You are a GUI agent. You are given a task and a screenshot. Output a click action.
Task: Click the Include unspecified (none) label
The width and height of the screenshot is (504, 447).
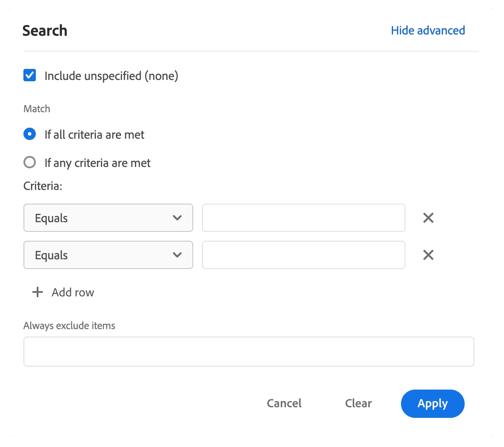[111, 76]
